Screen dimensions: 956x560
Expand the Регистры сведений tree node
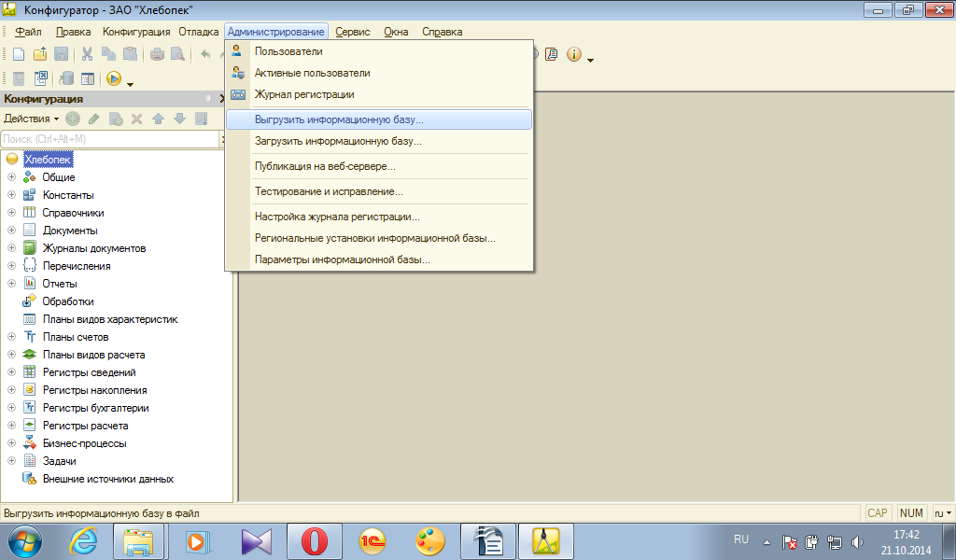[x=11, y=372]
